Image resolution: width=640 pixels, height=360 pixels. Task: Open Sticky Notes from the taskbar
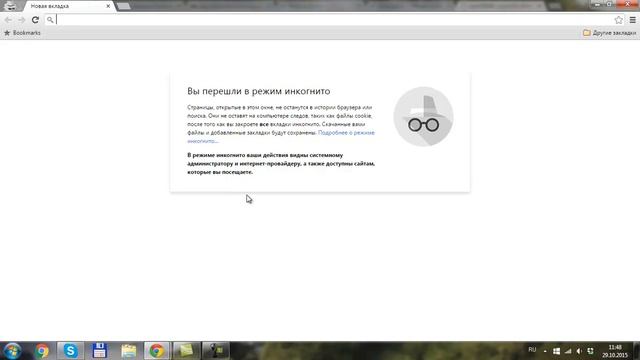click(186, 351)
